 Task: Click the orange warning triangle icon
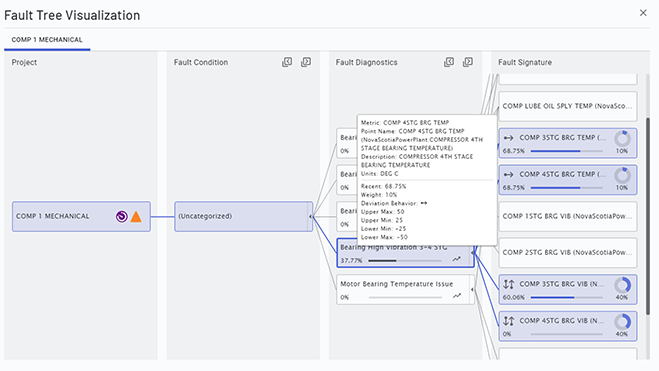point(136,216)
